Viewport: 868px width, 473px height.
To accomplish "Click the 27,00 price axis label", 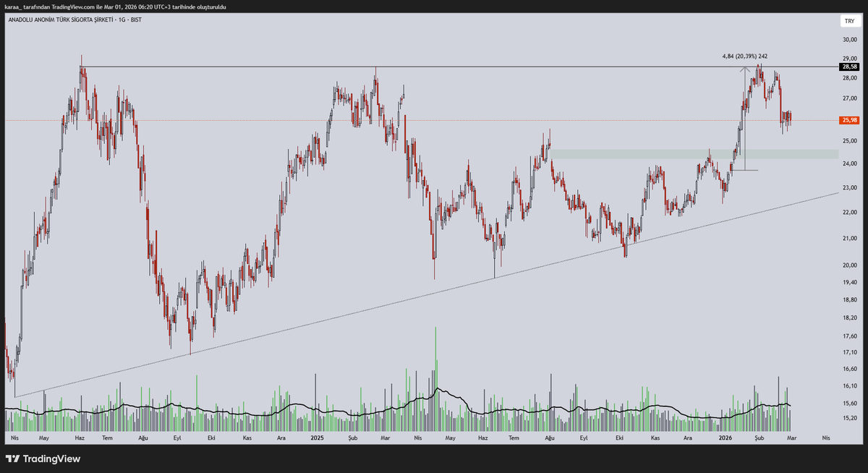I will [x=849, y=98].
